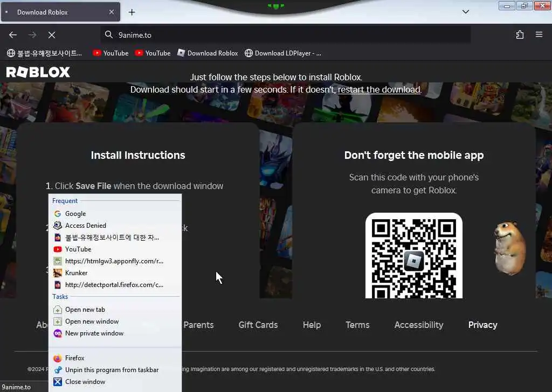Open the Korean-titled frequent site entry
This screenshot has height=392, width=552.
[115, 237]
